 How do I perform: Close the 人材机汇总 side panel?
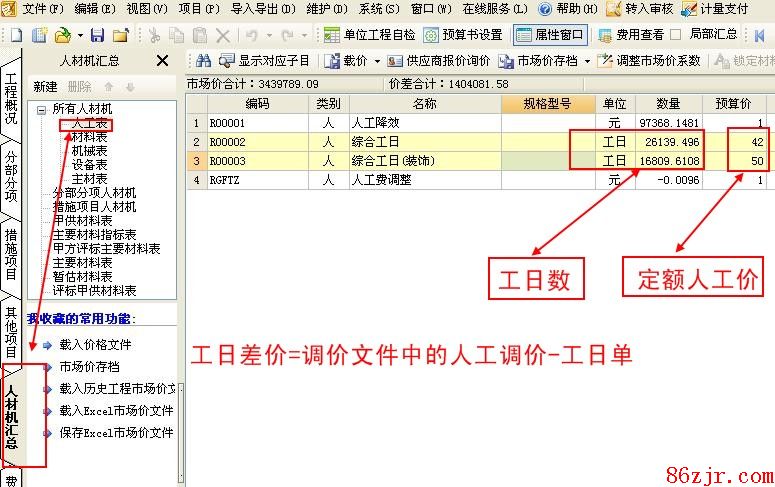(163, 61)
